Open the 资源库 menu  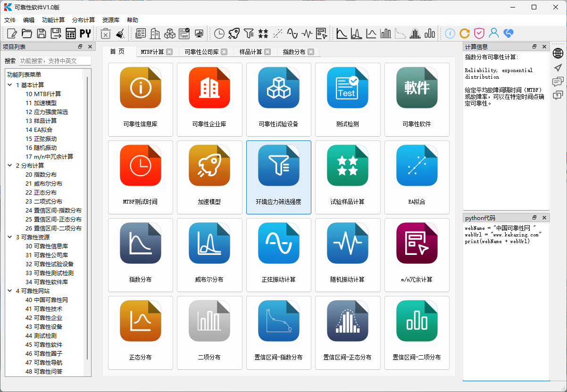110,20
